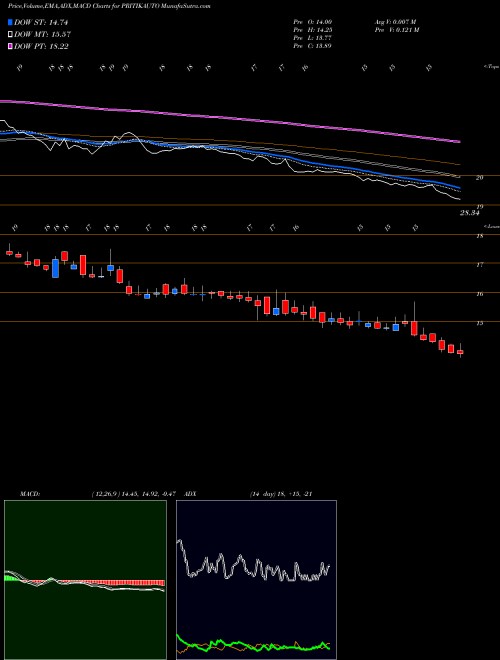Click the 18 price axis label
Screen dimensions: 500x660
point(479,236)
